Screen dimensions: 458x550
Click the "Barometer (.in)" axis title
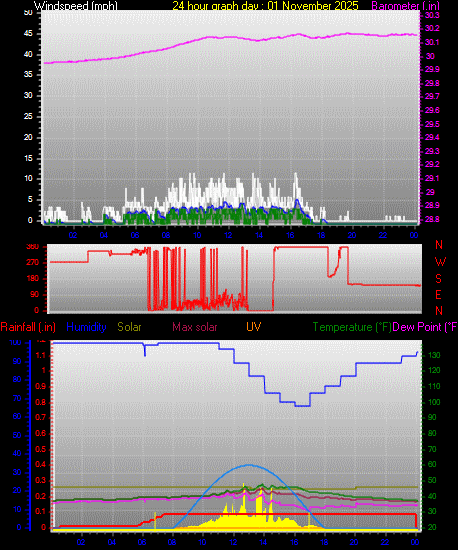[405, 6]
